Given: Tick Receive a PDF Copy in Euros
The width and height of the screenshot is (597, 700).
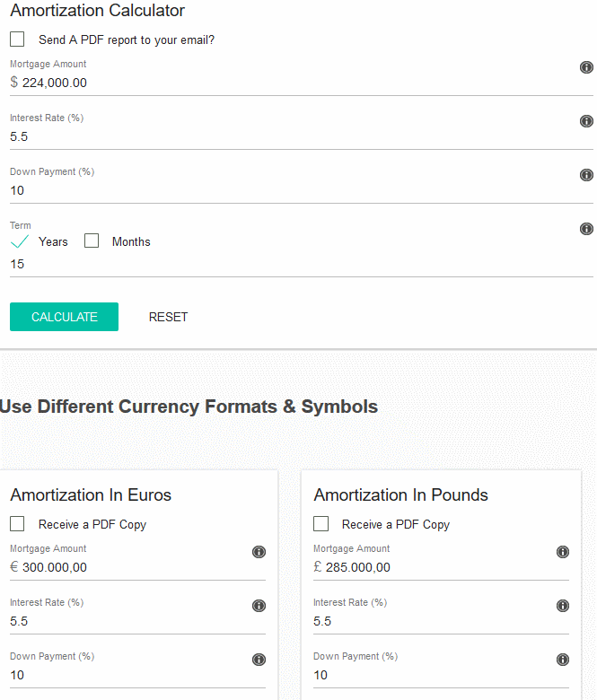Looking at the screenshot, I should (17, 523).
